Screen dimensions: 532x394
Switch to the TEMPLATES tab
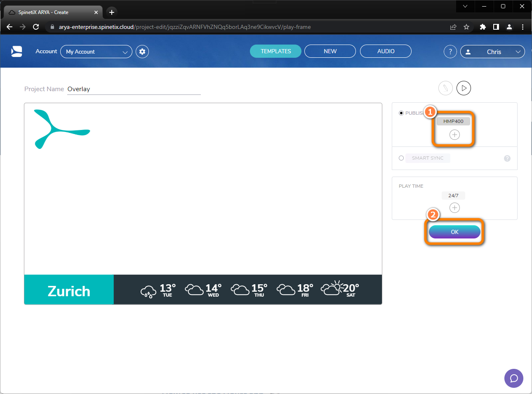pos(275,51)
